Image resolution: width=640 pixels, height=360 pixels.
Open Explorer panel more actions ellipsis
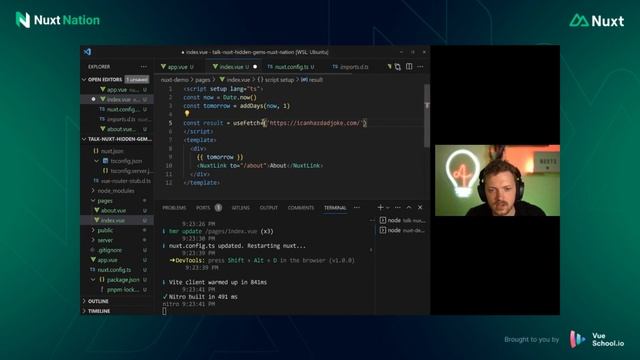[x=144, y=67]
